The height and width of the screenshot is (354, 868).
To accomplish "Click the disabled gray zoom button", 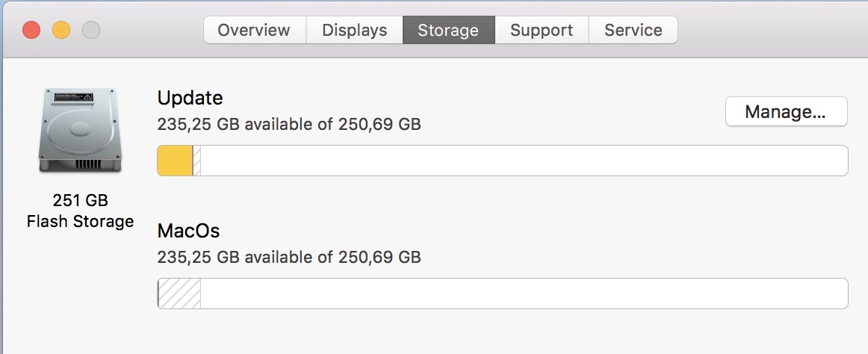I will pyautogui.click(x=91, y=31).
